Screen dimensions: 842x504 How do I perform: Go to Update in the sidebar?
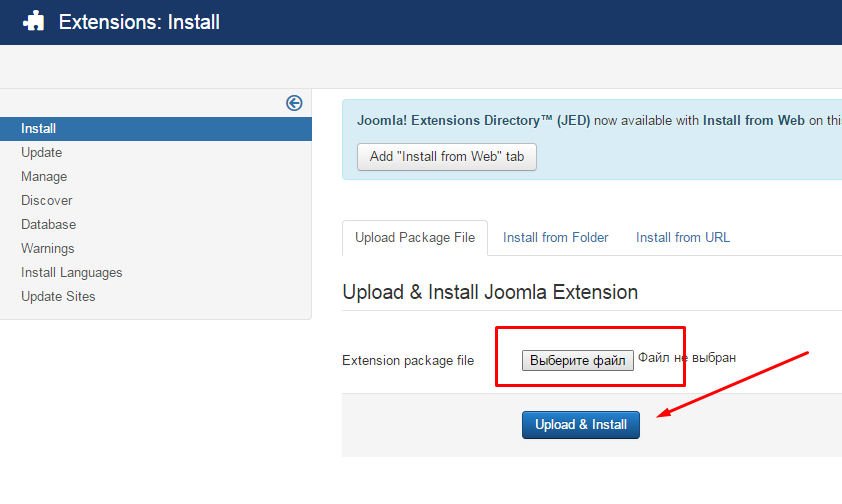click(x=41, y=153)
